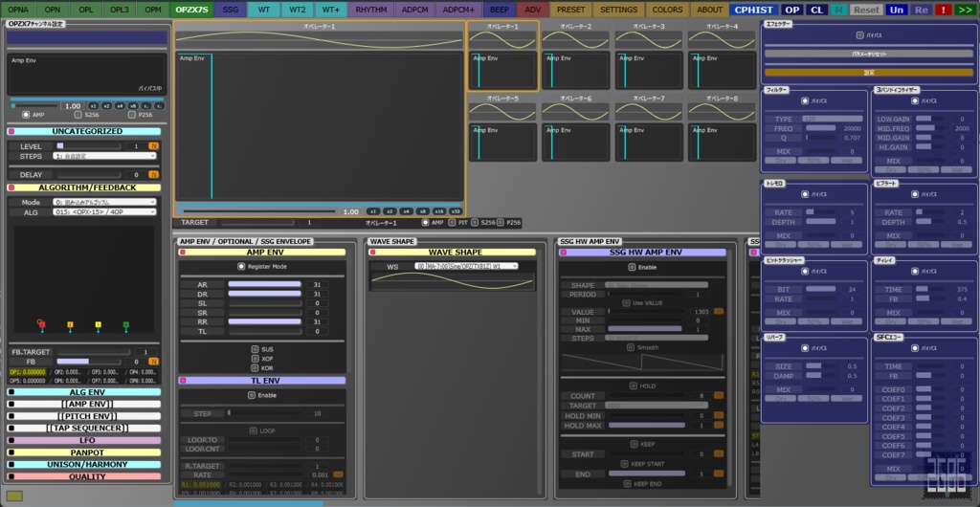Toggle Enable checkbox in TL ENV
The height and width of the screenshot is (507, 980).
pos(252,395)
